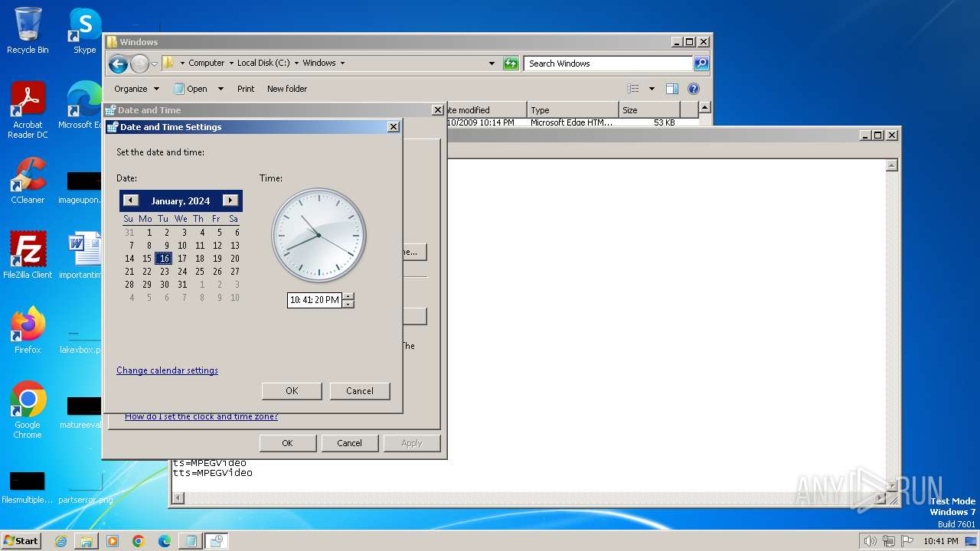This screenshot has height=551, width=980.
Task: Go to next month in calendar
Action: 230,201
